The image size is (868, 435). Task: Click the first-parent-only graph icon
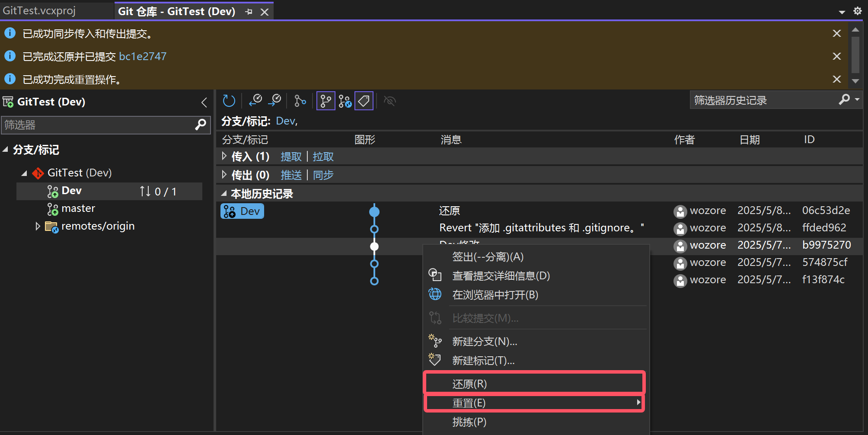click(300, 101)
